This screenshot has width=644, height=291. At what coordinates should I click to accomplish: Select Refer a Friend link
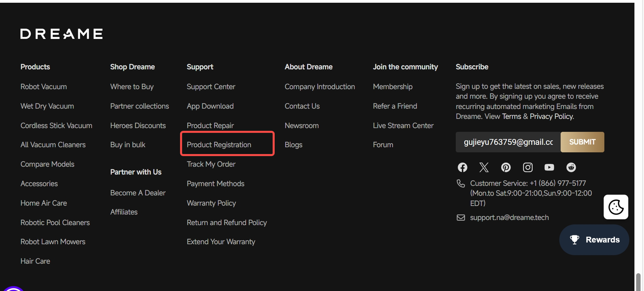pos(395,106)
